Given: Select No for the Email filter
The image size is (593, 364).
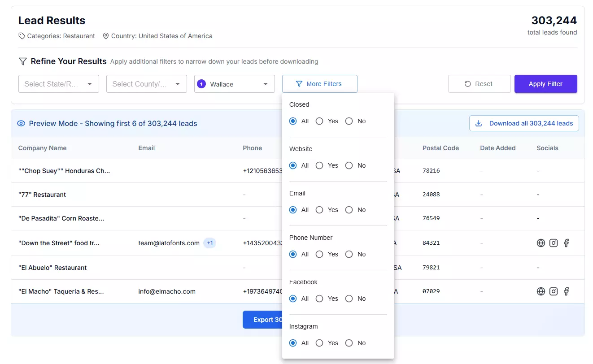Looking at the screenshot, I should point(349,210).
